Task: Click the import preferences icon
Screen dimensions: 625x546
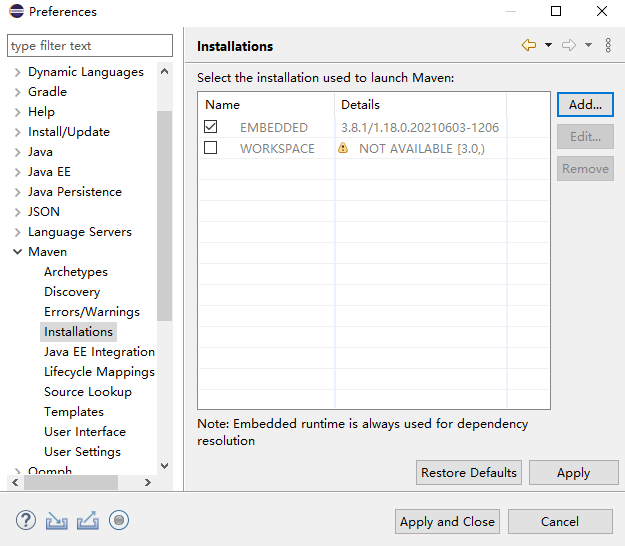Action: 57,520
